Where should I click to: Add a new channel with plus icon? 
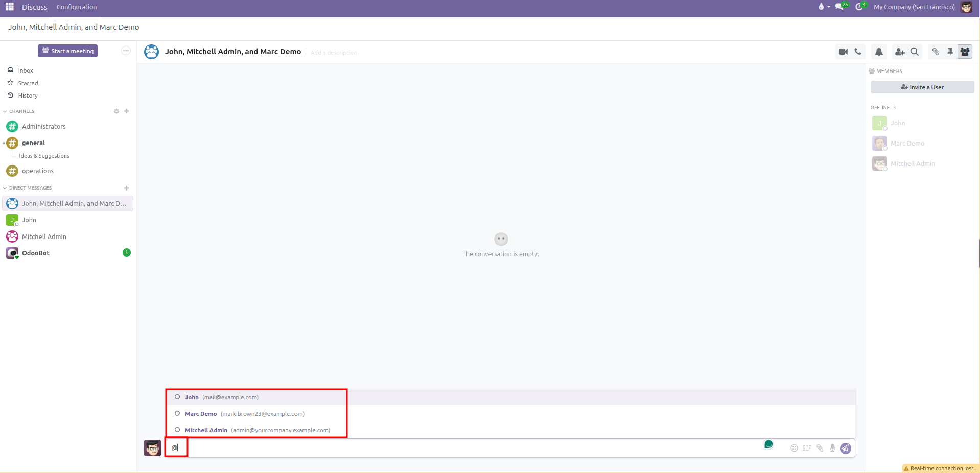coord(127,111)
